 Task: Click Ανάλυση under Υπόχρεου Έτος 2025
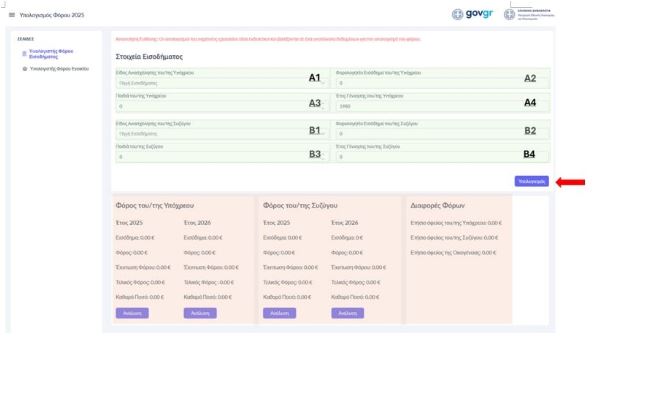pyautogui.click(x=131, y=313)
